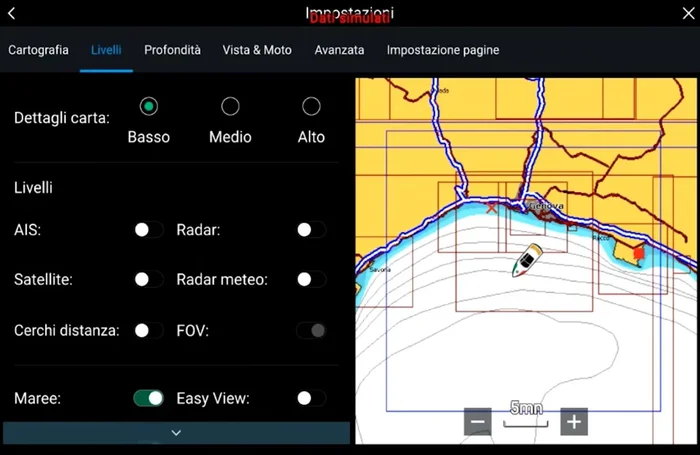Open the Vista & Moto tab
Image resolution: width=700 pixels, height=455 pixels.
[x=257, y=50]
